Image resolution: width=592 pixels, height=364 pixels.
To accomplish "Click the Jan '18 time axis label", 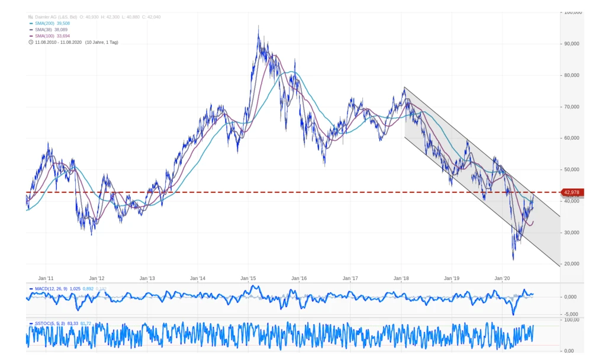I will (401, 278).
